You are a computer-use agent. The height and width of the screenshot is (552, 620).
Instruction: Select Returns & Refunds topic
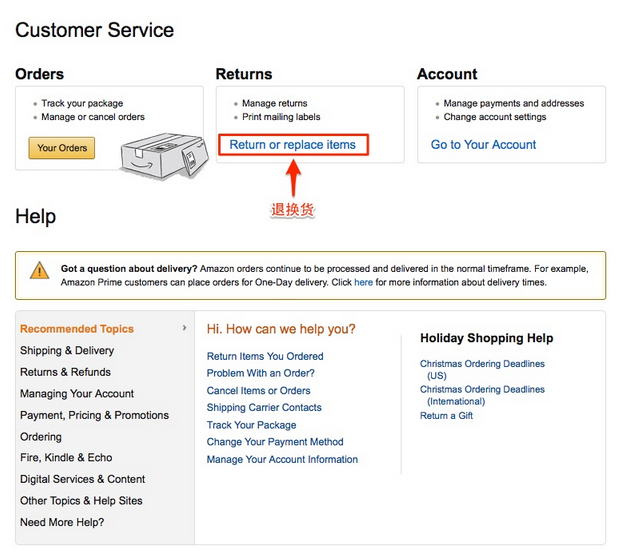click(65, 372)
